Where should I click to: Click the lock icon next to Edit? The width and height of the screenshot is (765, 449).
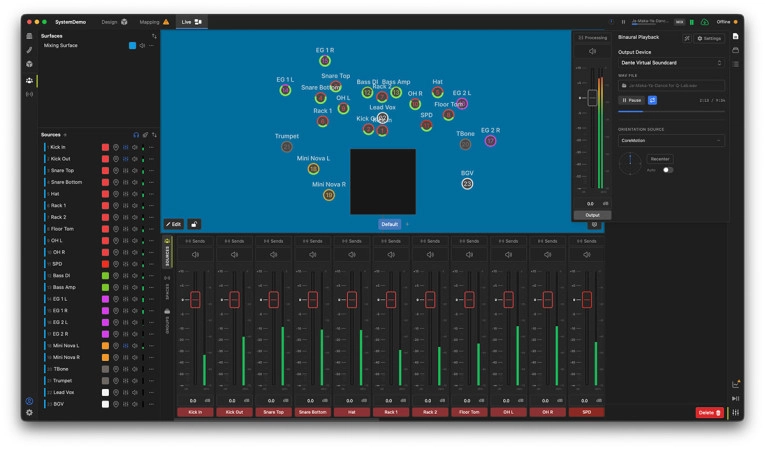194,224
